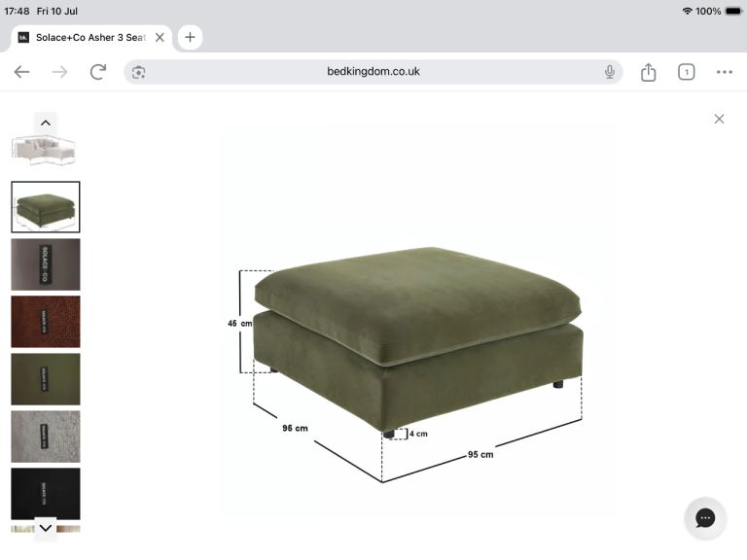This screenshot has height=560, width=747.
Task: Tap the 17:48 clock in the status bar
Action: 17,11
